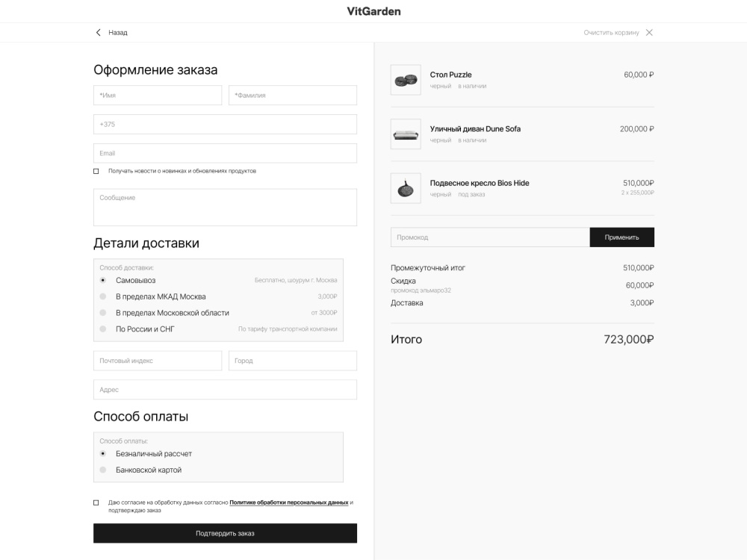Click the VitGarden logo
This screenshot has height=560, width=747.
pos(373,11)
